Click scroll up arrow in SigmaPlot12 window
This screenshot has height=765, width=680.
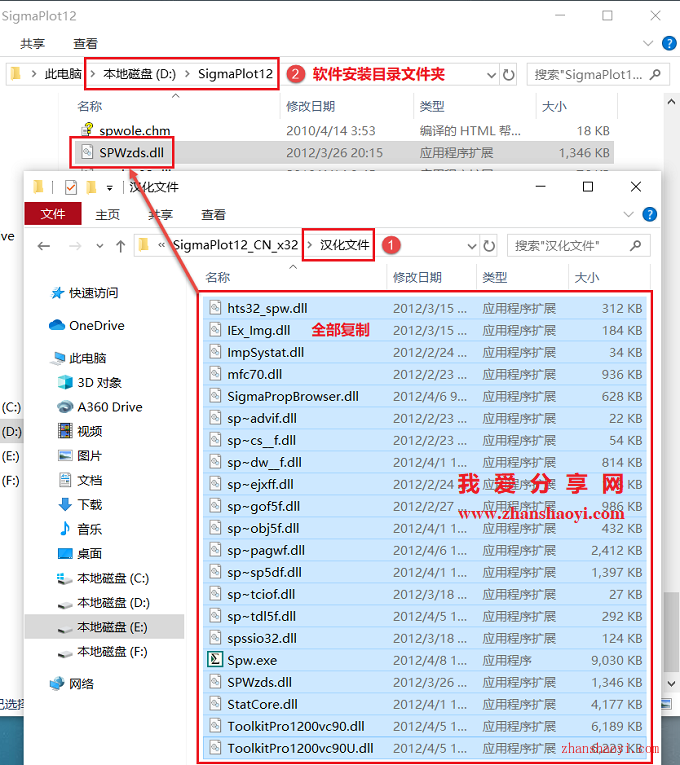(671, 101)
